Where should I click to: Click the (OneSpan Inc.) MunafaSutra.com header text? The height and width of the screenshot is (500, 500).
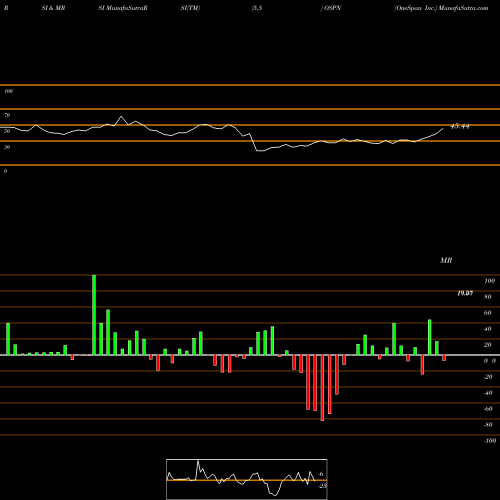tap(442, 8)
